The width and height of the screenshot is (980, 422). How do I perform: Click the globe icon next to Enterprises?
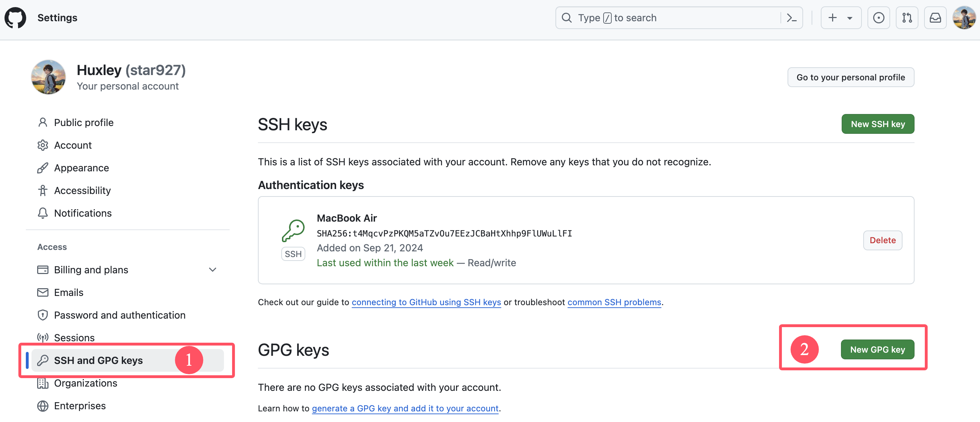(x=42, y=406)
